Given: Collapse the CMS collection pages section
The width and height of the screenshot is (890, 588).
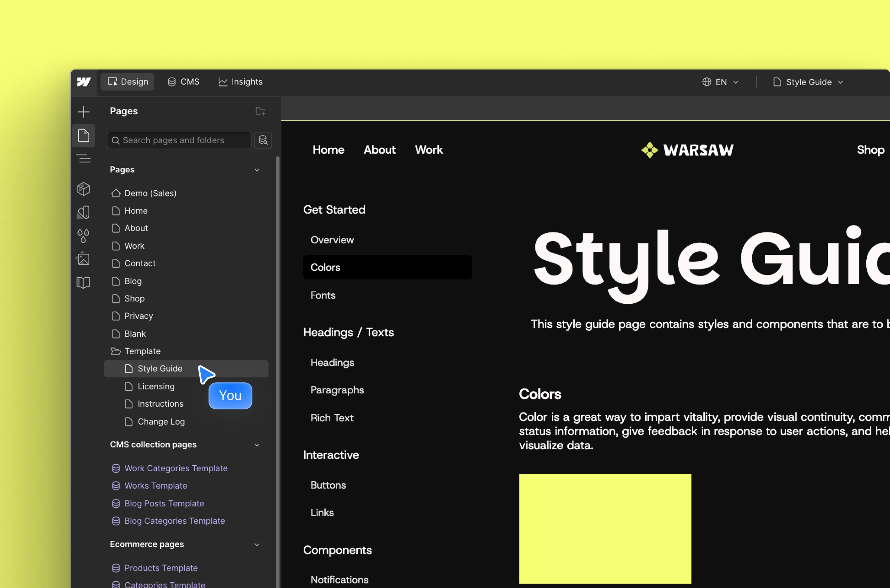Looking at the screenshot, I should pyautogui.click(x=257, y=445).
